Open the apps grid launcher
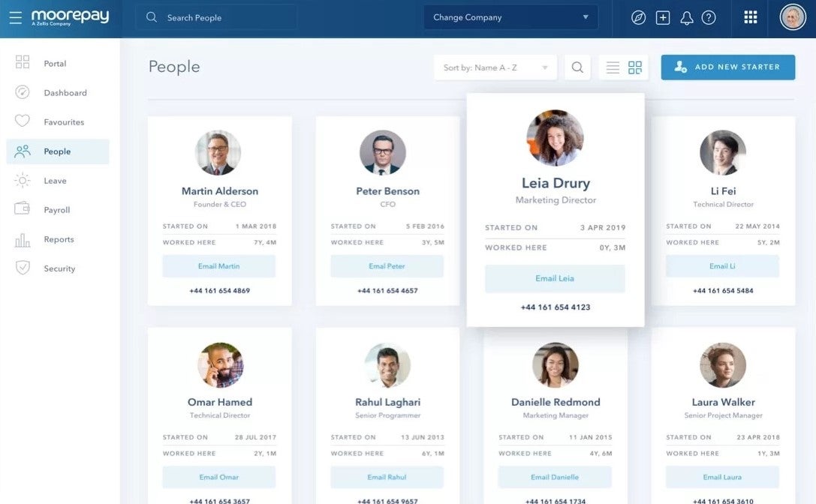The width and height of the screenshot is (816, 504). point(750,18)
